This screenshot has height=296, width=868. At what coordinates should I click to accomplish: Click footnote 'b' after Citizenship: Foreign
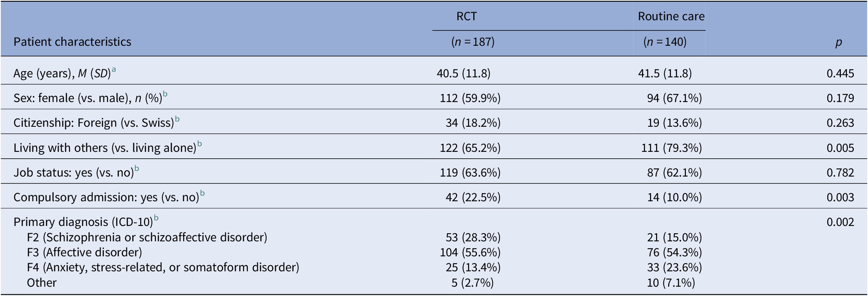point(177,119)
